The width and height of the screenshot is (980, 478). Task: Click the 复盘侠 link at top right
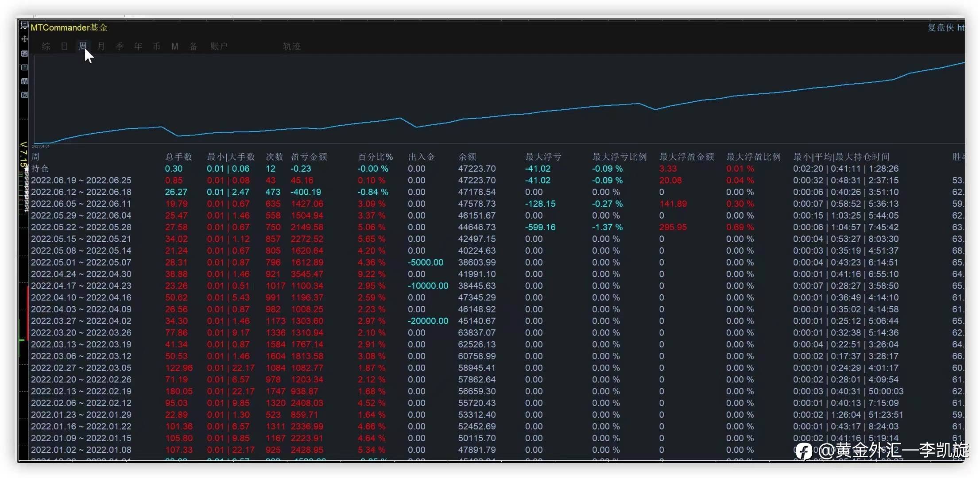[x=941, y=27]
